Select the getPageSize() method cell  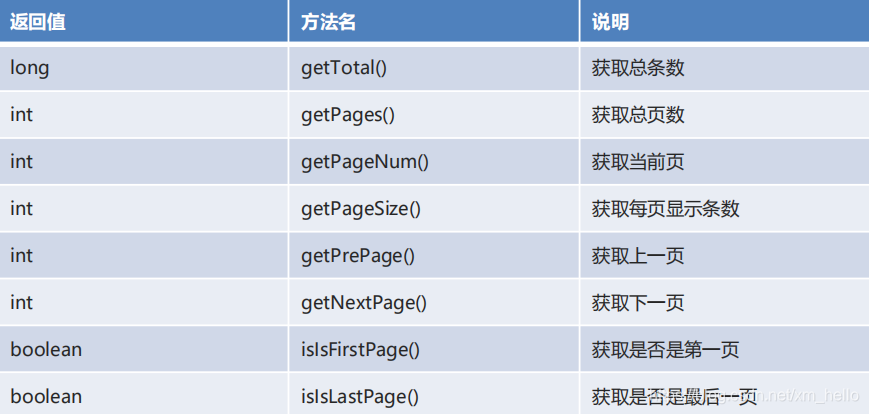[x=434, y=208]
